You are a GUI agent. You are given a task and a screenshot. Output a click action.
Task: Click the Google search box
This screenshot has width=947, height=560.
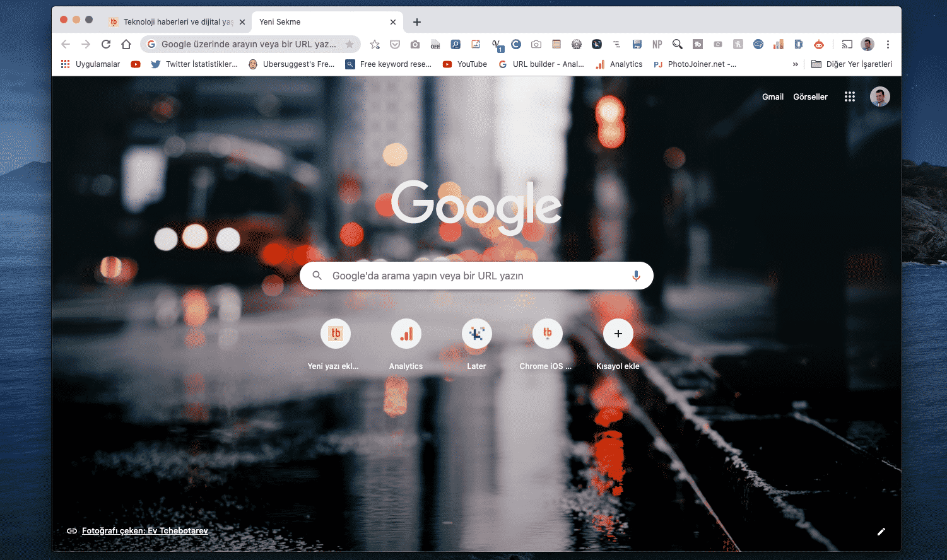[476, 276]
